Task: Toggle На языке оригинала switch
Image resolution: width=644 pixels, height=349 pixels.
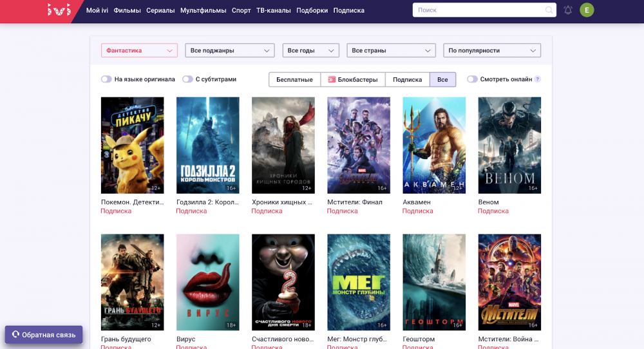Action: 106,79
